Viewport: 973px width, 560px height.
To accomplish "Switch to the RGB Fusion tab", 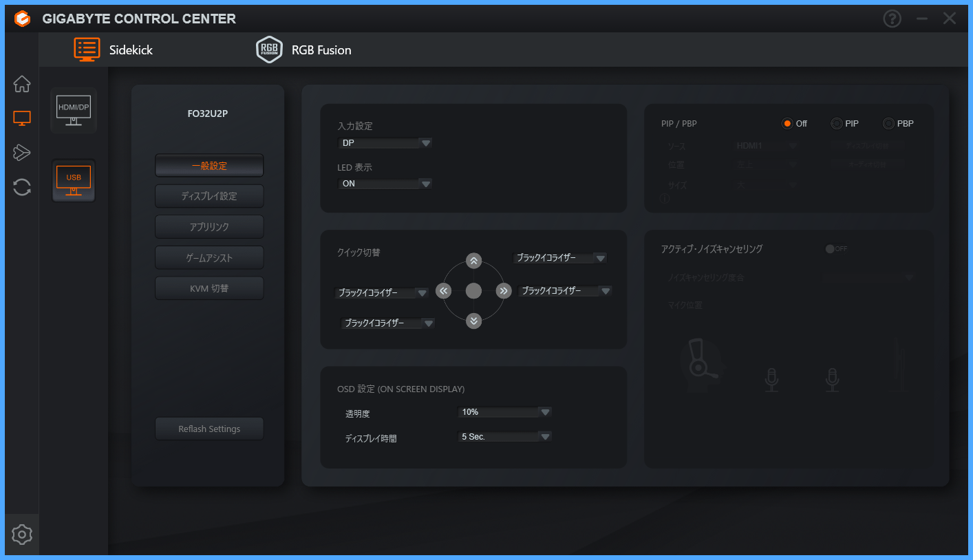I will pyautogui.click(x=303, y=50).
